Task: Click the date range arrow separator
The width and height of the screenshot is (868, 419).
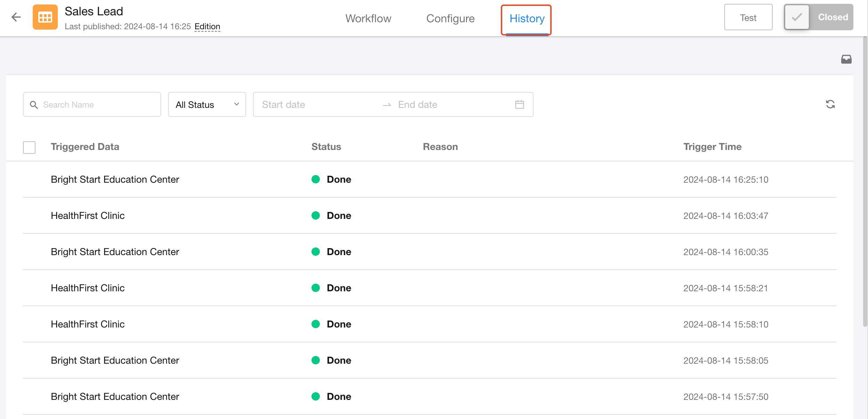Action: [387, 105]
